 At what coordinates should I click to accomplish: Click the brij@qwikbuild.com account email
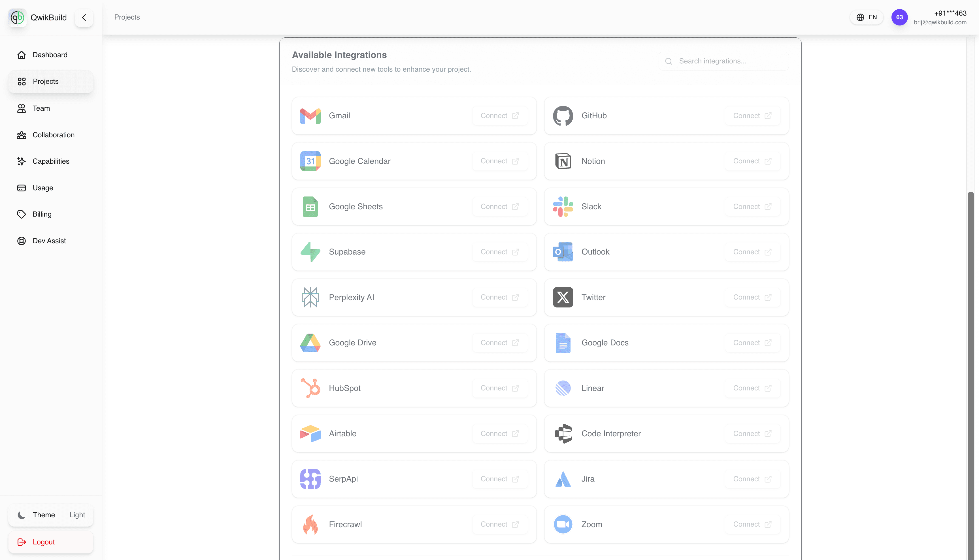[940, 22]
